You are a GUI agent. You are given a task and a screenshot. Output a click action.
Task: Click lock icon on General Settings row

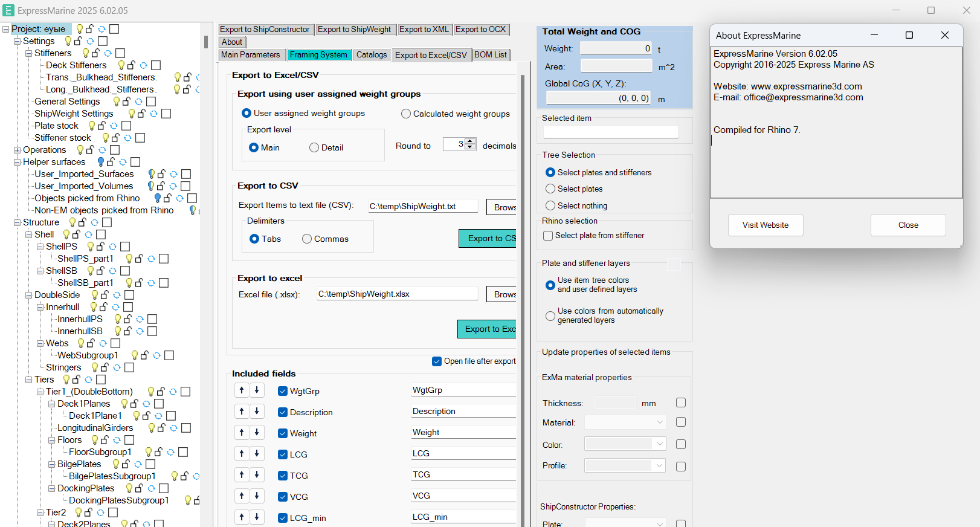[x=126, y=102]
